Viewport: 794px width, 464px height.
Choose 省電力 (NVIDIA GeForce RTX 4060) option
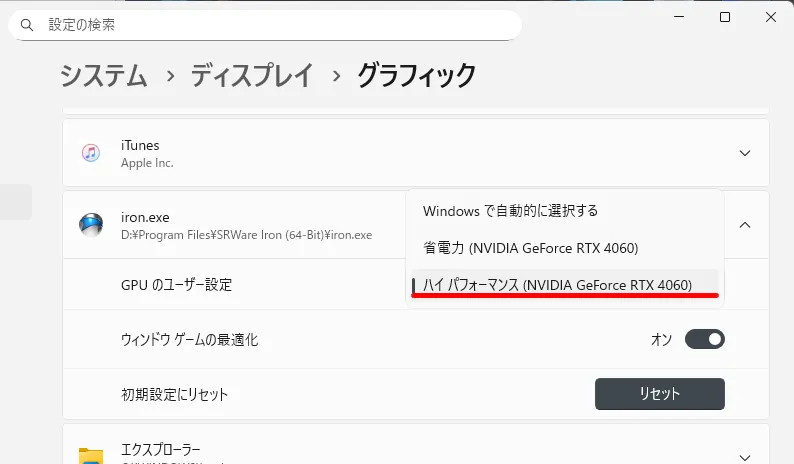[530, 248]
